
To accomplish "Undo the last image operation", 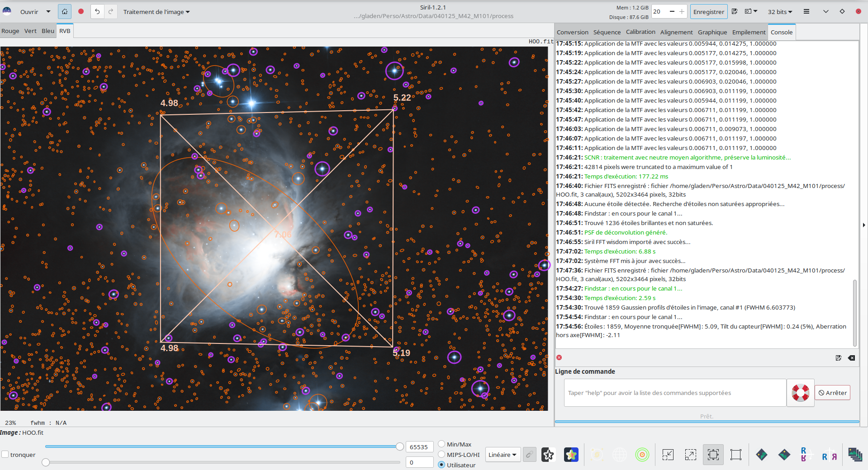I will click(97, 12).
